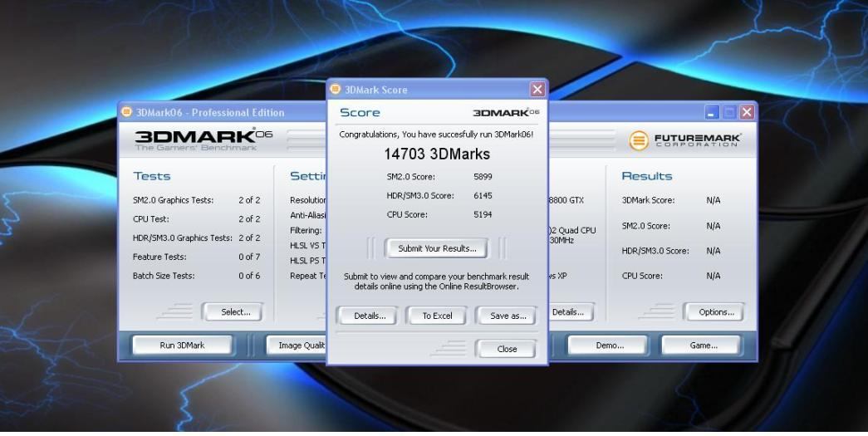
Task: Close the 3DMark Score dialog with X
Action: tap(537, 89)
